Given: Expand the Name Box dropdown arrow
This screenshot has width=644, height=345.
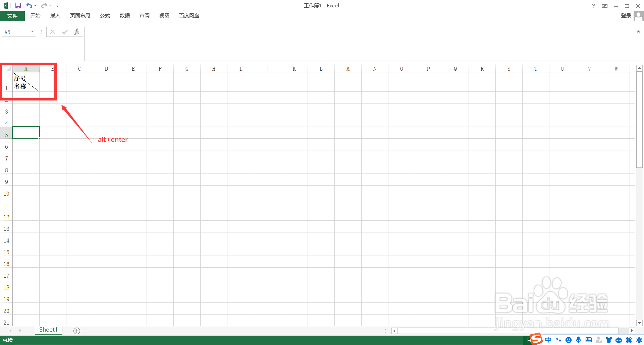Looking at the screenshot, I should coord(33,32).
